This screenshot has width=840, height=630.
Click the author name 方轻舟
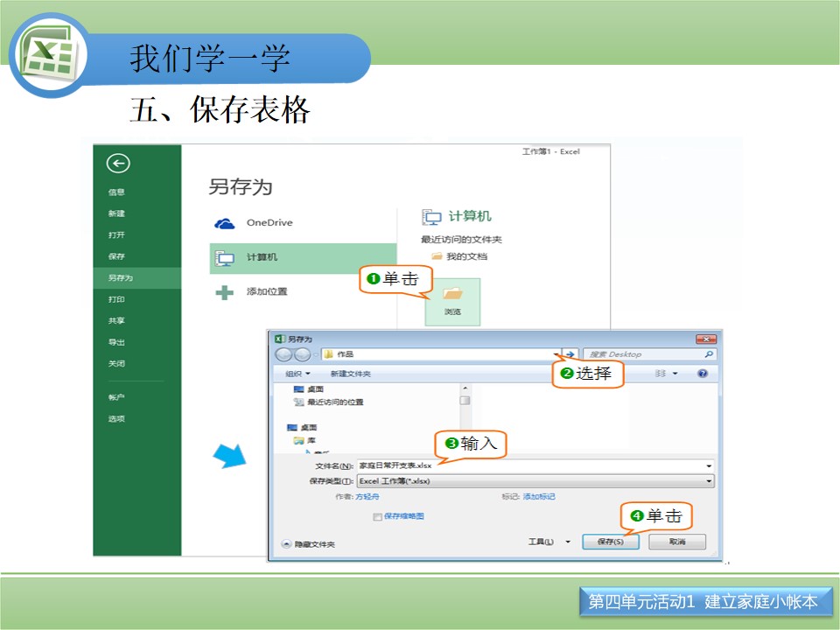click(367, 497)
